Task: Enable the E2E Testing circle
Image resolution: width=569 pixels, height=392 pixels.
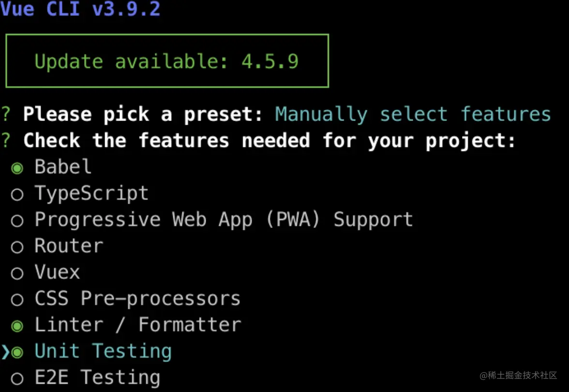Action: click(17, 379)
